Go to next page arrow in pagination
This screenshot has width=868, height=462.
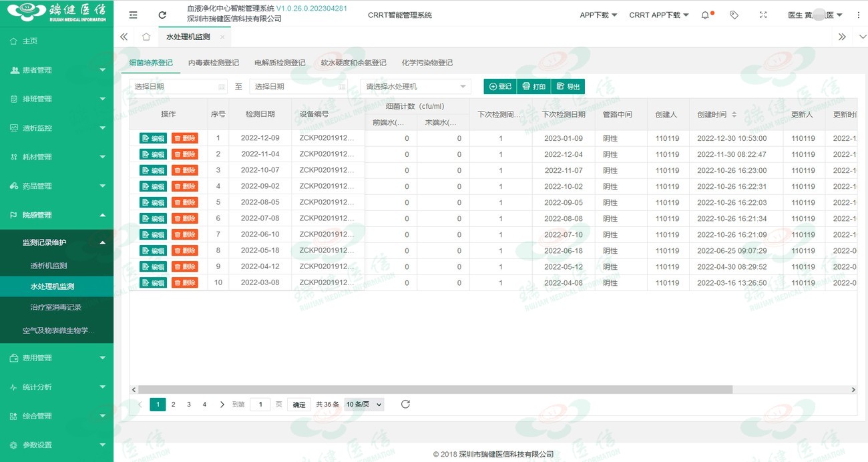coord(222,404)
